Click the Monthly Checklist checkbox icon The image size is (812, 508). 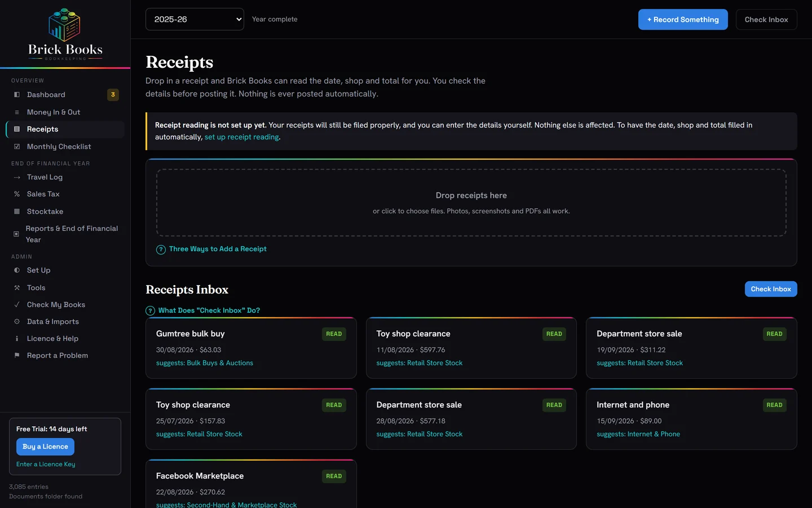click(x=17, y=147)
